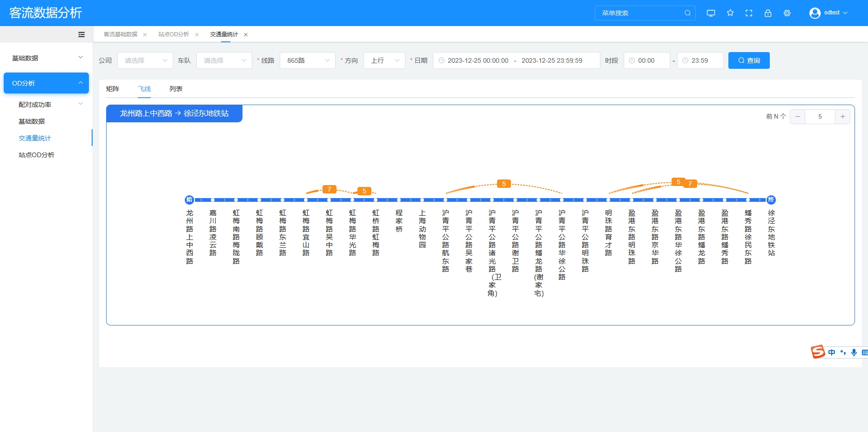This screenshot has width=868, height=432.
Task: Click the 00:00 start time field
Action: click(x=647, y=60)
